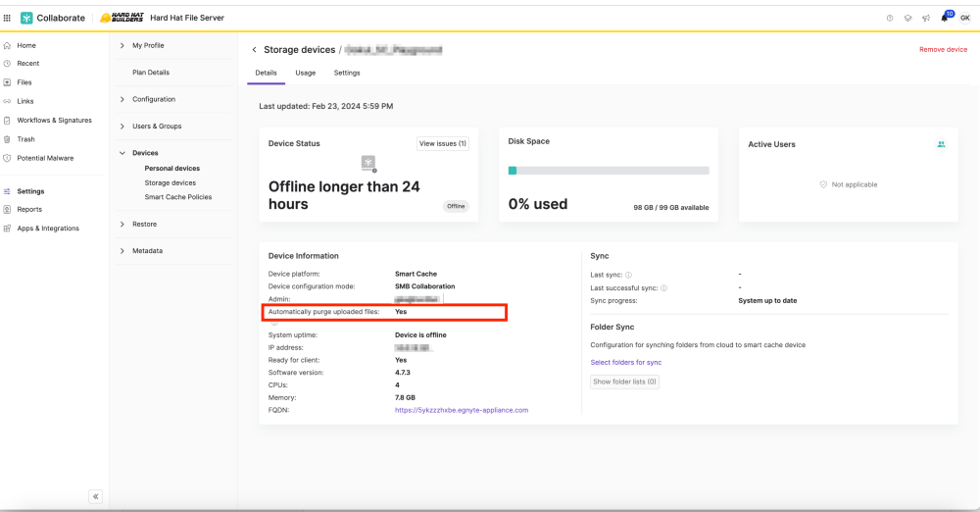Click the Potential Malware shield icon
The image size is (980, 512).
pos(7,158)
